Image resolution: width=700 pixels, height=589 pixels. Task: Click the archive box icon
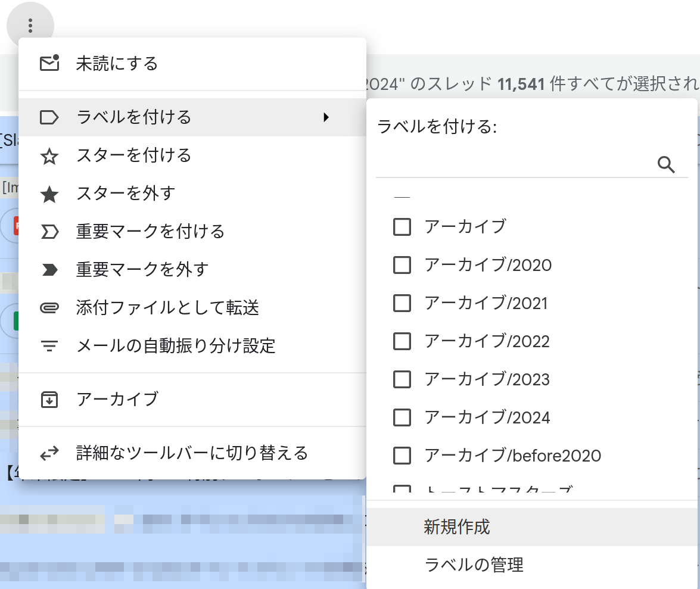coord(49,399)
